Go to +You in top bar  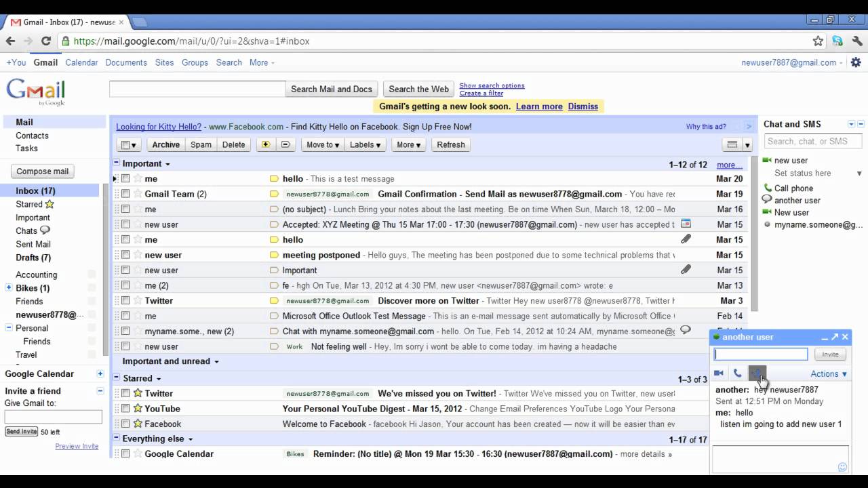pyautogui.click(x=16, y=62)
